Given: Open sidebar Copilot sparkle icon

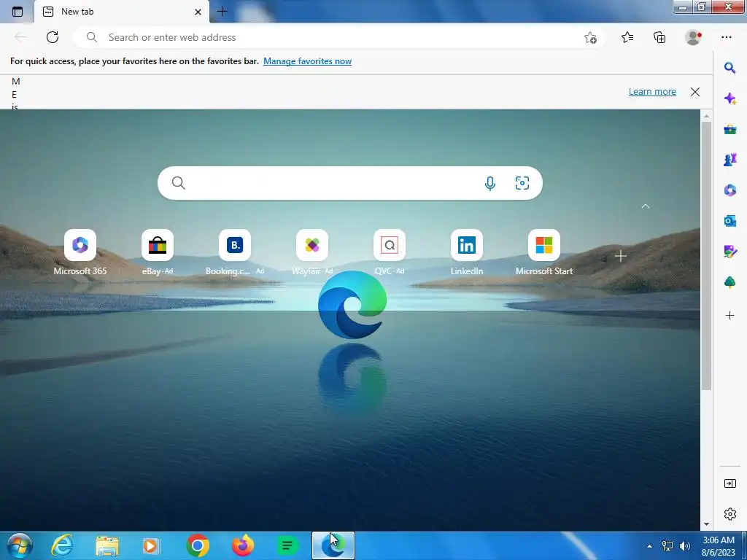Looking at the screenshot, I should pyautogui.click(x=729, y=98).
